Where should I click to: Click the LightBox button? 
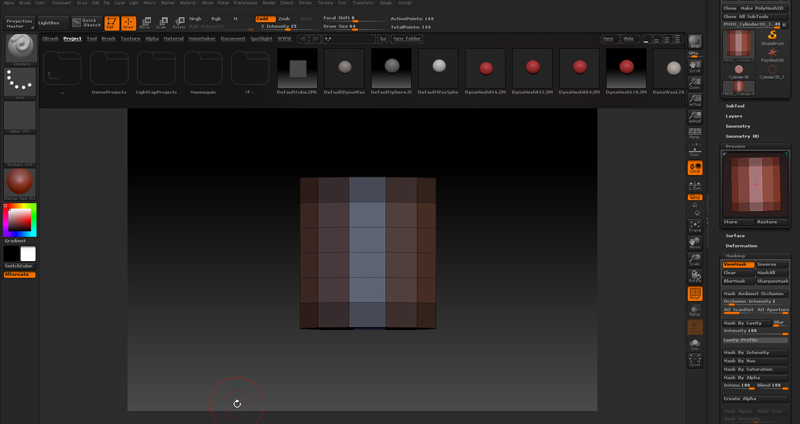tap(53, 23)
